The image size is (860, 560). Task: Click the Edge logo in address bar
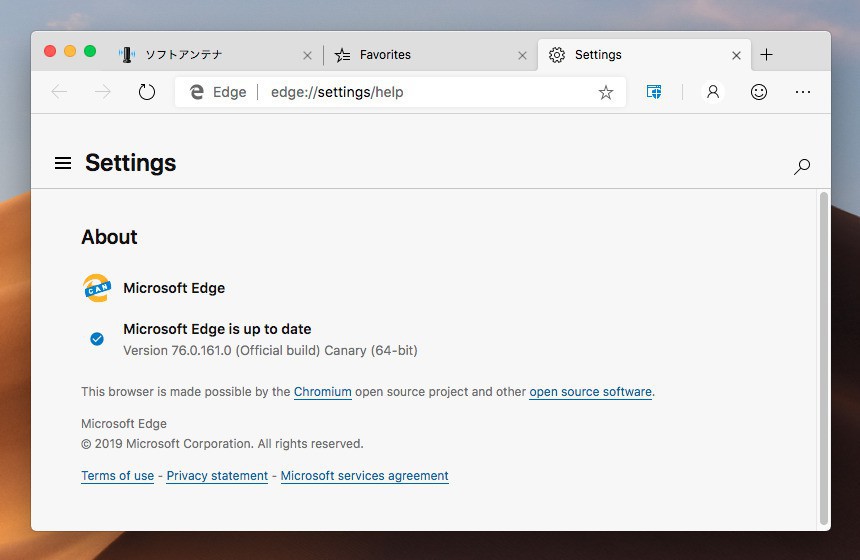click(x=196, y=92)
